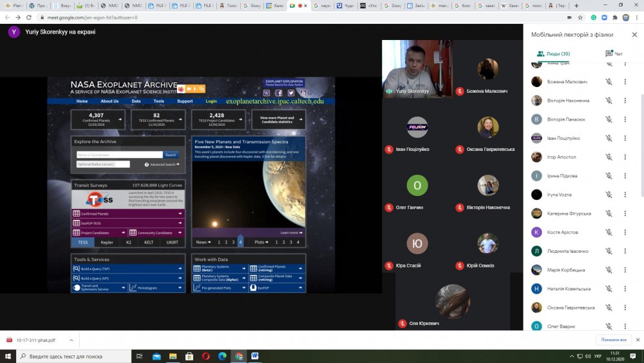Mute Катерина Фігурська in people list
The image size is (644, 363).
tap(609, 213)
